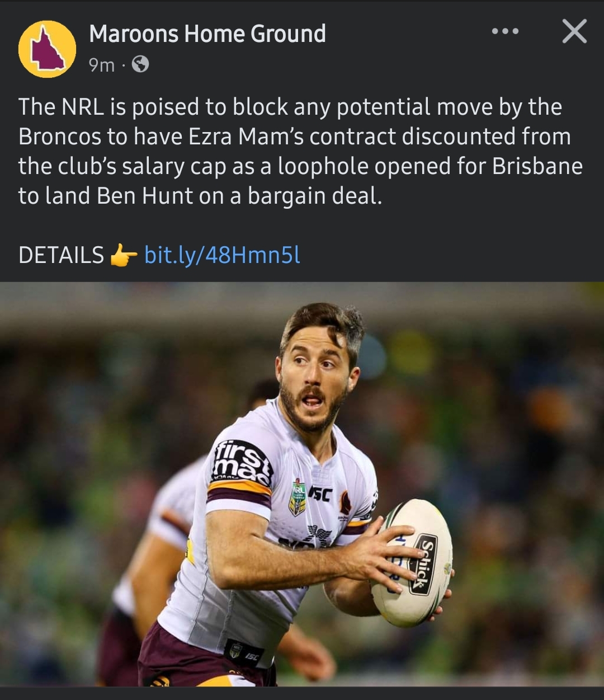Click the DETAILS label in the caption
Image resolution: width=604 pixels, height=700 pixels.
[61, 255]
